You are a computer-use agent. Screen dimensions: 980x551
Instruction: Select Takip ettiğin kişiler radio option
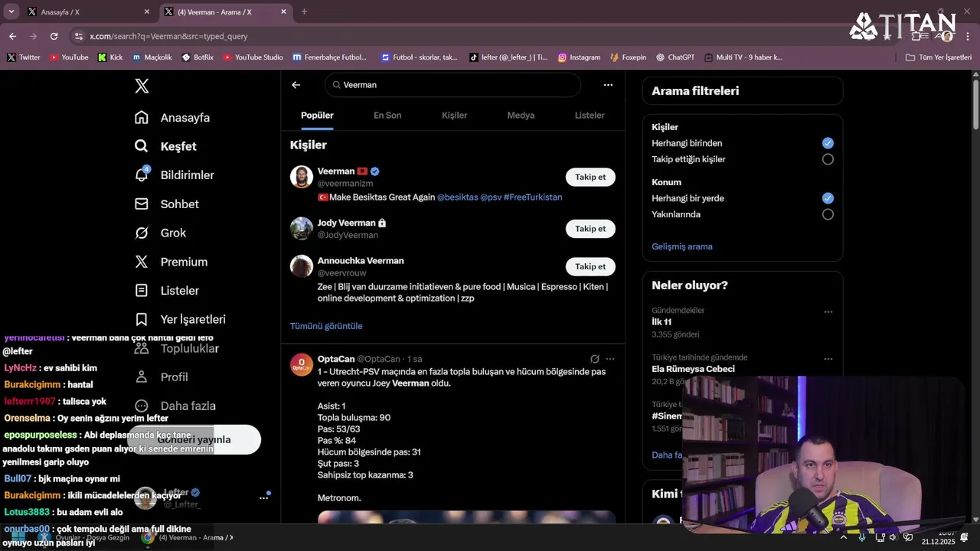828,159
